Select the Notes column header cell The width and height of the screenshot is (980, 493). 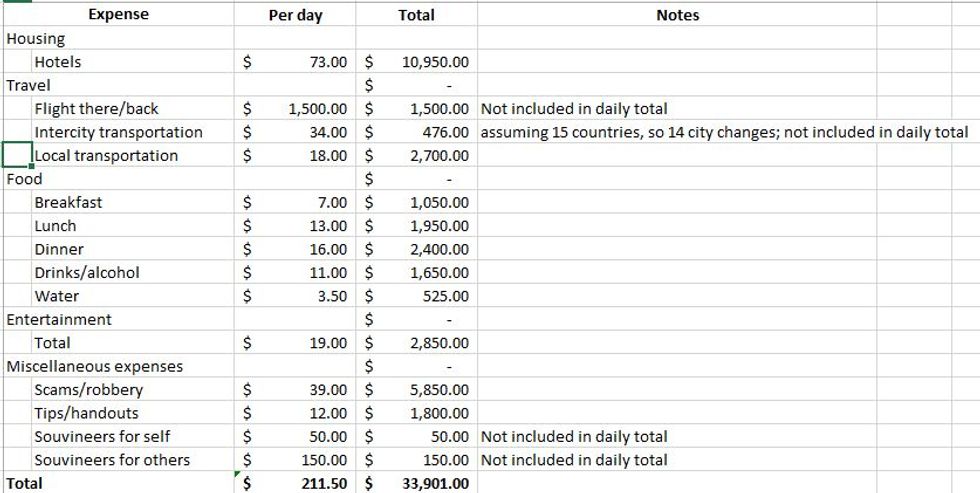[677, 15]
